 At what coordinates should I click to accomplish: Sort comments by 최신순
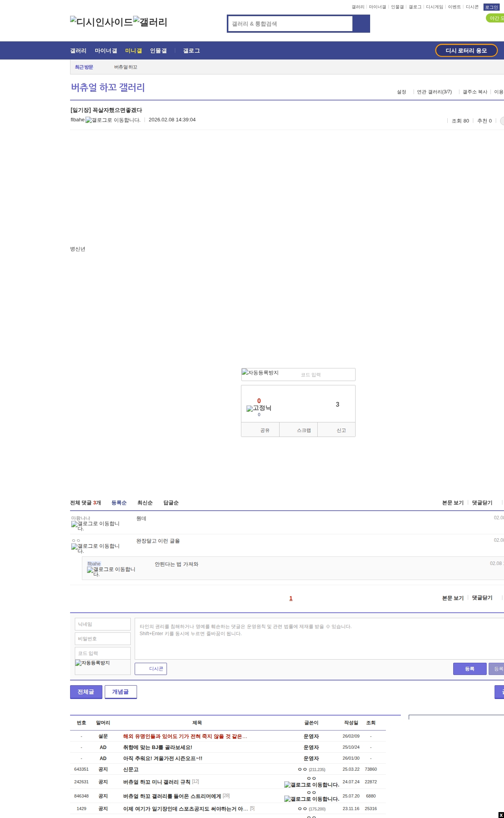pos(145,503)
